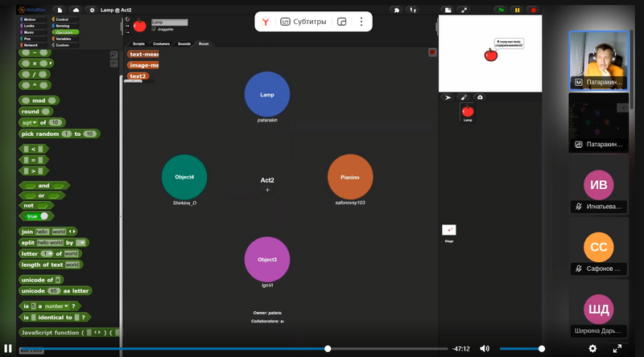Select the Pianino role circle in the room
This screenshot has width=644, height=357.
click(350, 177)
